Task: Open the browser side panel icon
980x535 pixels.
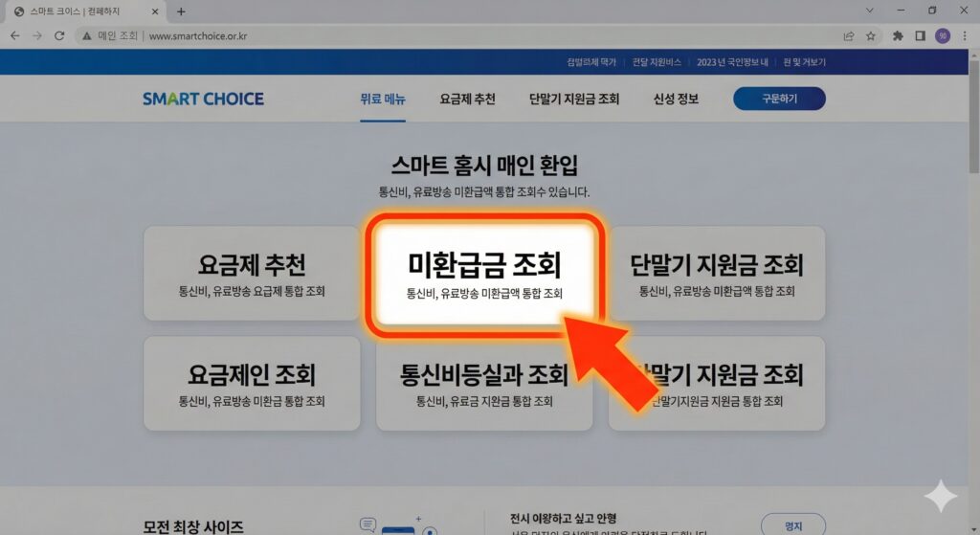Action: pyautogui.click(x=920, y=35)
